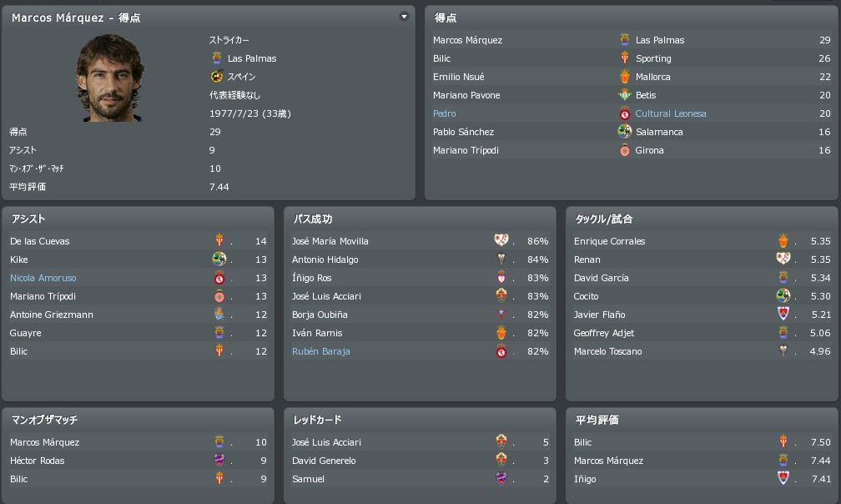This screenshot has width=841, height=504.
Task: Click Iñigo in the average rating panel
Action: point(584,479)
